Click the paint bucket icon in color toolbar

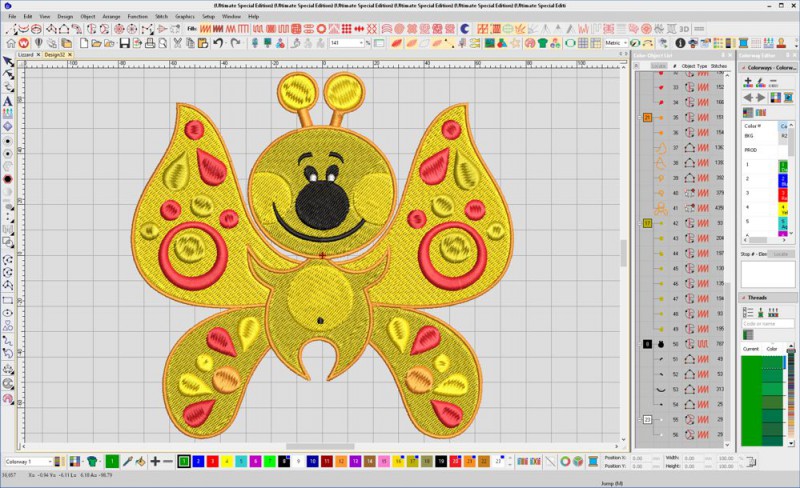[140, 461]
